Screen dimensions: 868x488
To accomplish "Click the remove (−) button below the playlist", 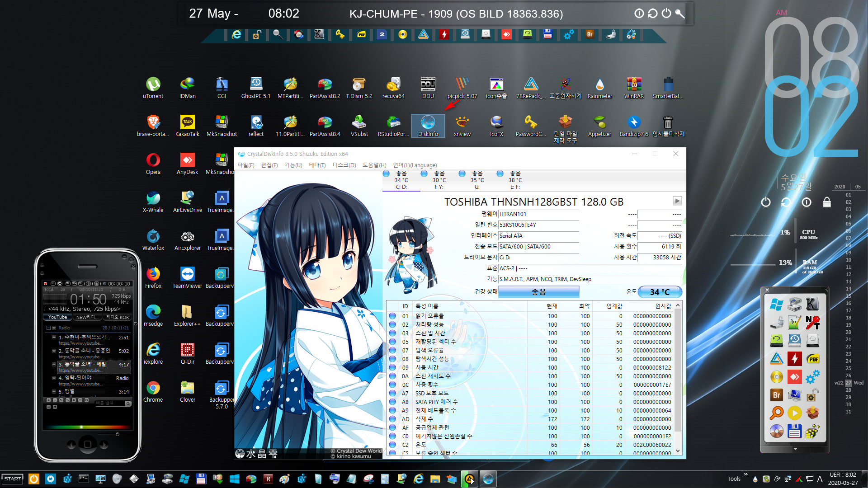I will click(55, 400).
